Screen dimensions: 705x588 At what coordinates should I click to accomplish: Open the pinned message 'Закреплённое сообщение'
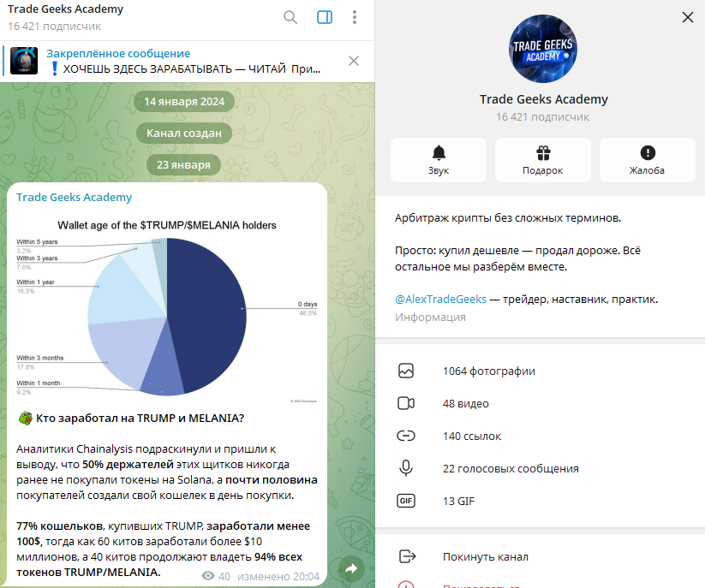(171, 61)
